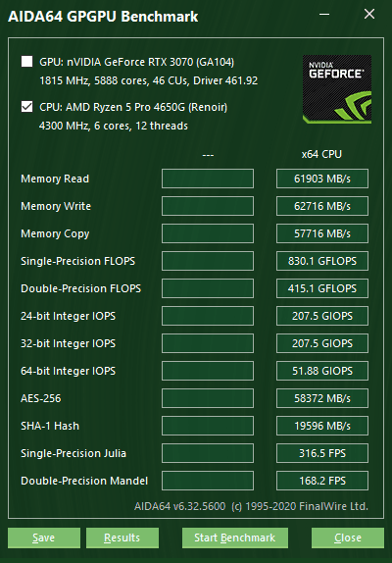Select the Memory Read x64 CPU result field
The height and width of the screenshot is (563, 392).
pos(322,179)
